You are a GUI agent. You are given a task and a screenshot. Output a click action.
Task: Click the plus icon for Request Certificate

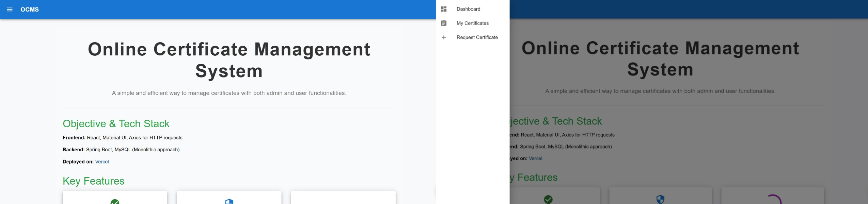click(x=443, y=37)
